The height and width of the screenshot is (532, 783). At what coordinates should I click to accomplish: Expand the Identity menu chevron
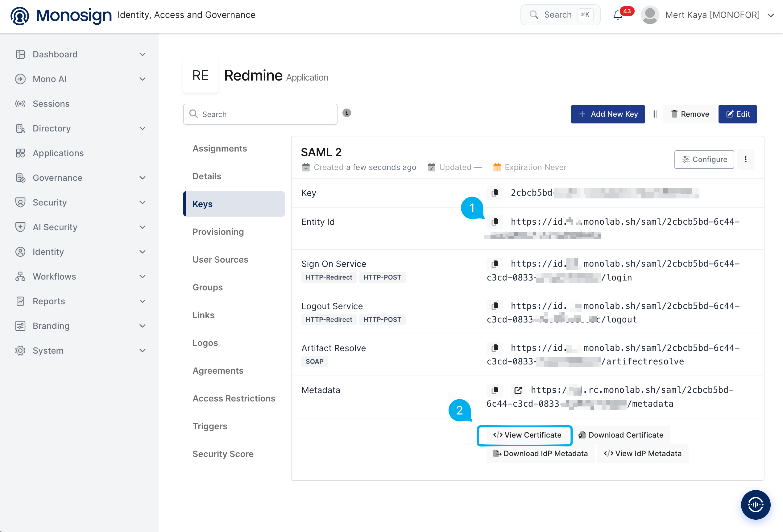click(x=143, y=252)
